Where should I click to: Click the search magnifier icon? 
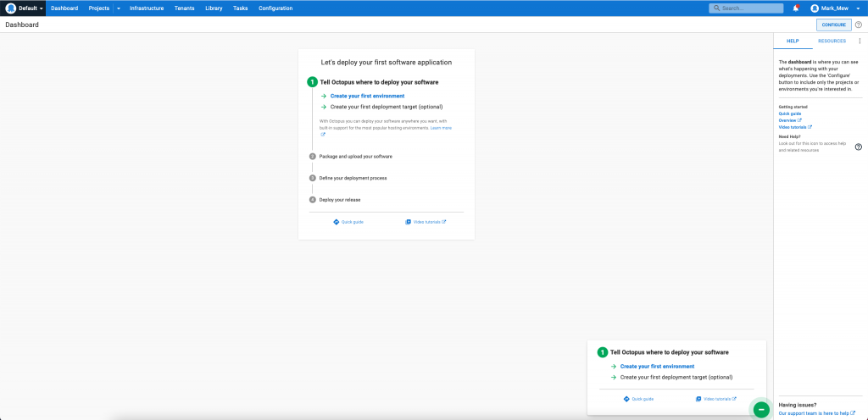(717, 8)
